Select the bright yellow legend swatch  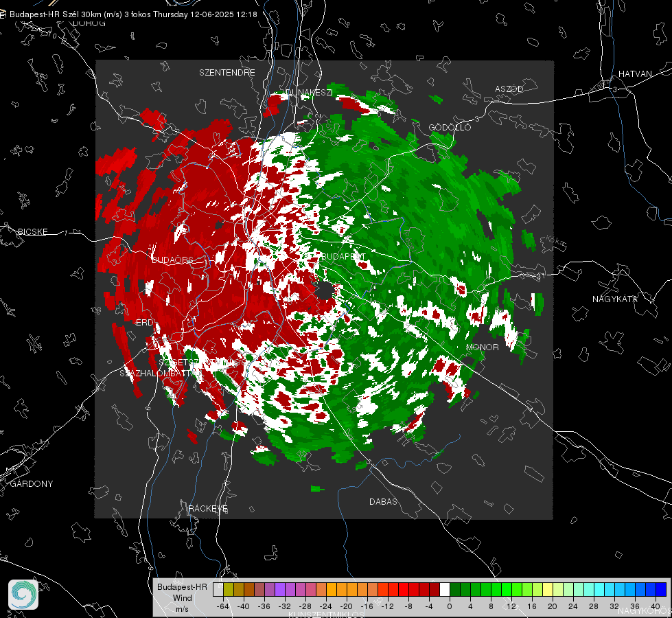pos(548,590)
